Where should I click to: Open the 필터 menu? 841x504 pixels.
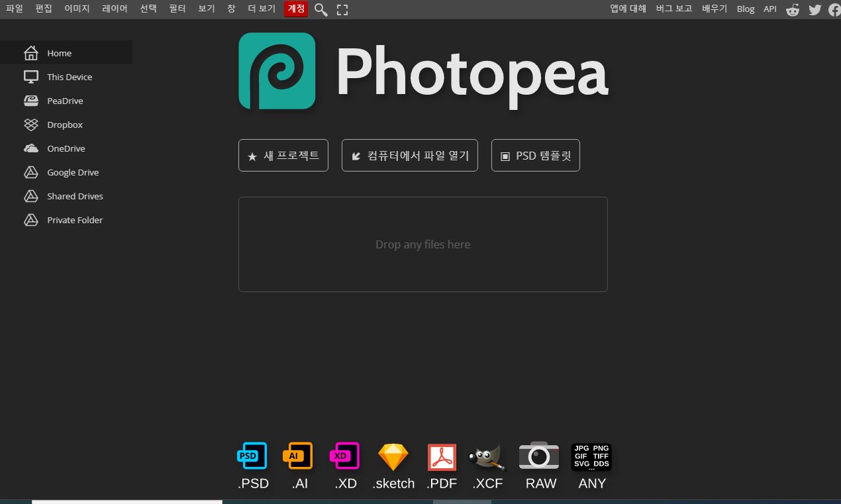click(177, 9)
